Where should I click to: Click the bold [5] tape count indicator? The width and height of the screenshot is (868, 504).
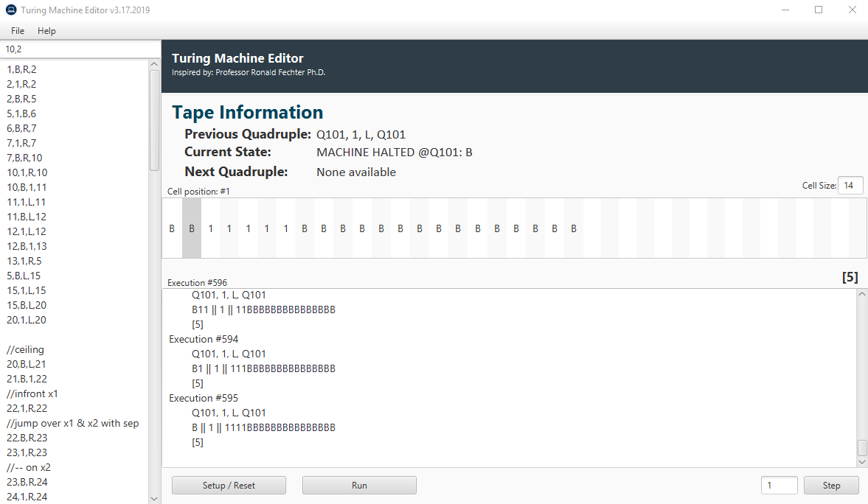pos(850,277)
